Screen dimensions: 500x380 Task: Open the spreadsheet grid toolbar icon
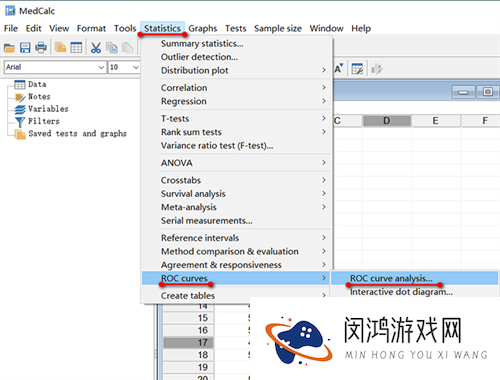tap(76, 48)
